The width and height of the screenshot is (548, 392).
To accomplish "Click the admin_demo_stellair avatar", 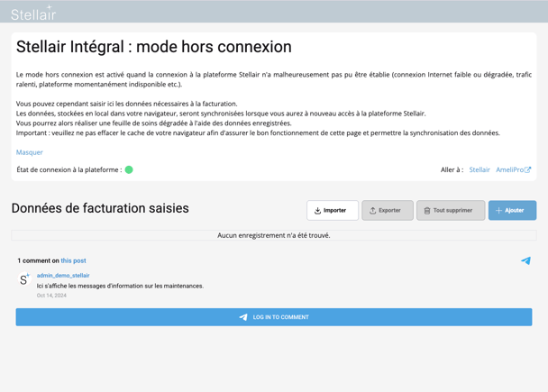I will (24, 280).
